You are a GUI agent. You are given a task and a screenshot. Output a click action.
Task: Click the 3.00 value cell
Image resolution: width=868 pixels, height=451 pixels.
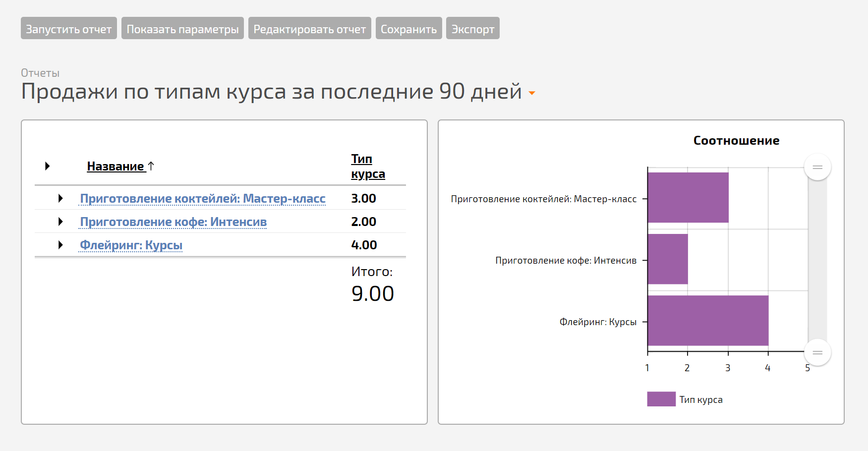click(x=364, y=198)
